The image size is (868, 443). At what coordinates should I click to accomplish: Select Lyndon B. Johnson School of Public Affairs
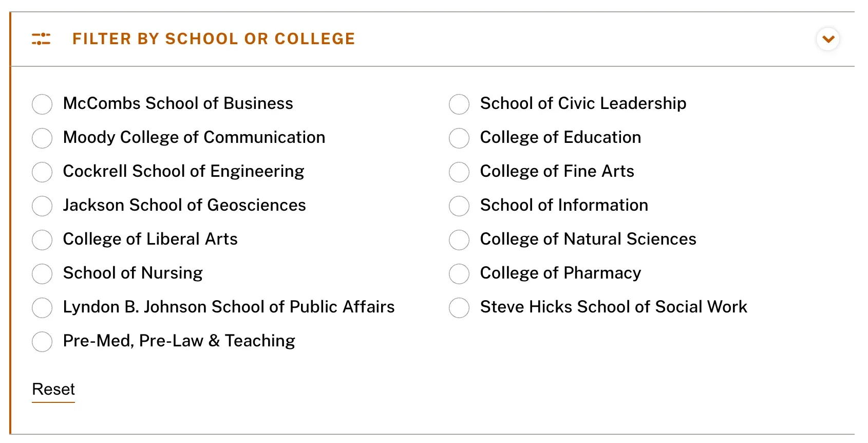[42, 307]
